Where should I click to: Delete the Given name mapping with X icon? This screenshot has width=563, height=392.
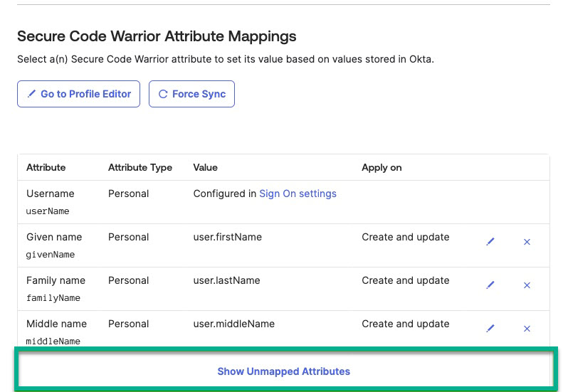(x=527, y=242)
